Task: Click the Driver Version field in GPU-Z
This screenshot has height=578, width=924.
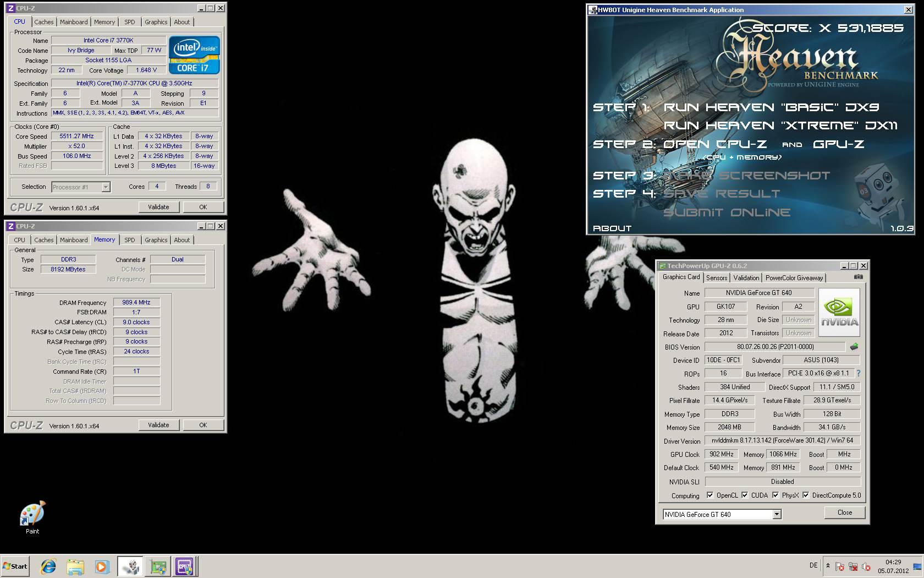Action: click(x=782, y=440)
